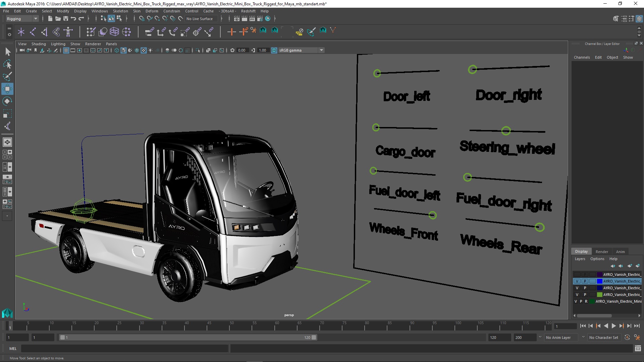Open the Redshift menu
The image size is (644, 362).
pos(248,11)
